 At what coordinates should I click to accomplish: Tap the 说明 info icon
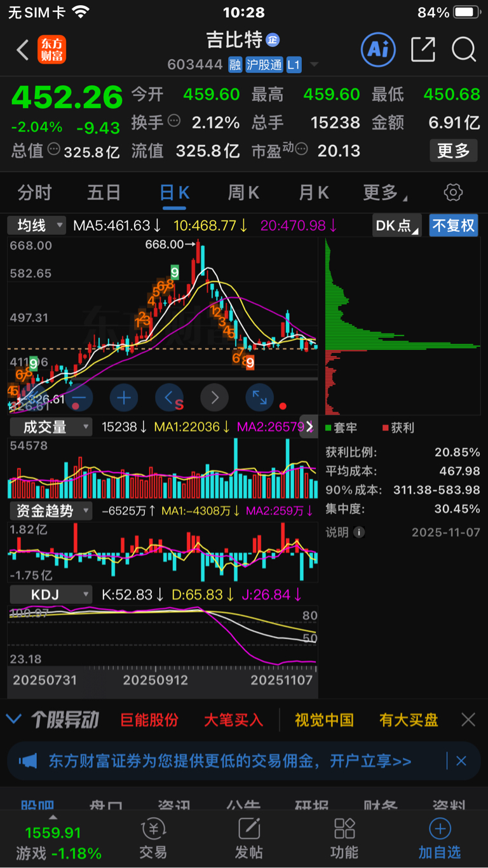[x=359, y=532]
